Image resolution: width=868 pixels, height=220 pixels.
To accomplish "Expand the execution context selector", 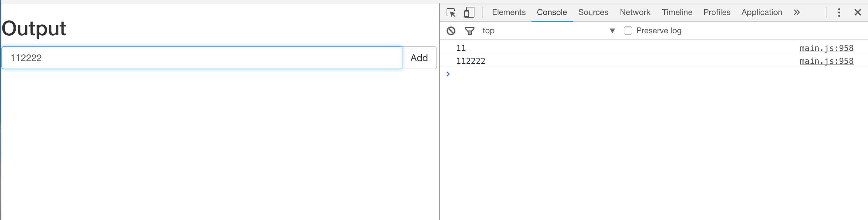I will point(612,31).
